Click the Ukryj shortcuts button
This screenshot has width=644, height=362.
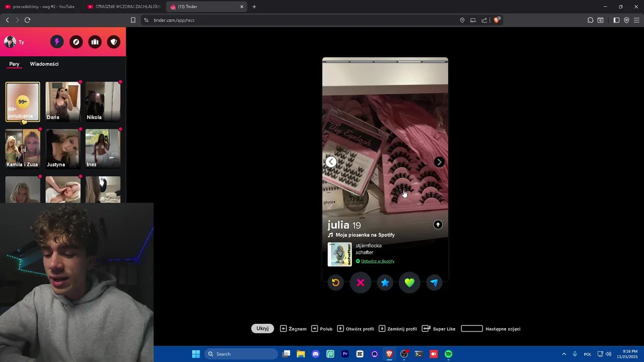[x=263, y=328]
